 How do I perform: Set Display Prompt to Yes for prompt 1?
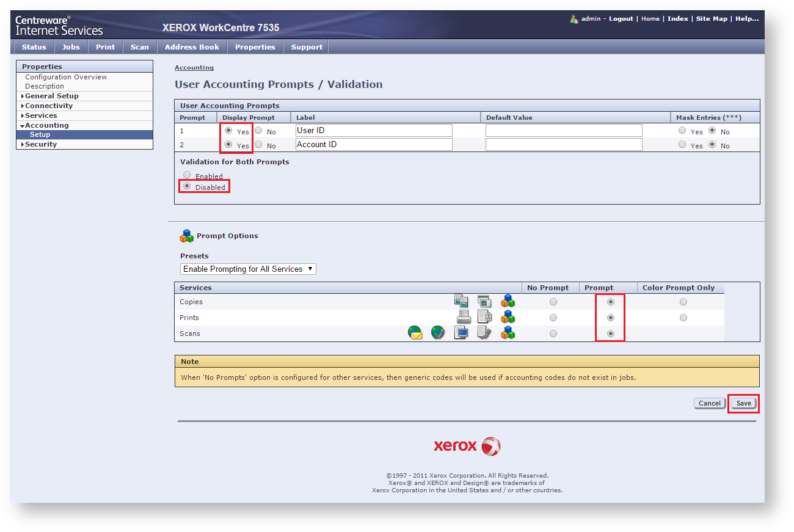coord(228,130)
